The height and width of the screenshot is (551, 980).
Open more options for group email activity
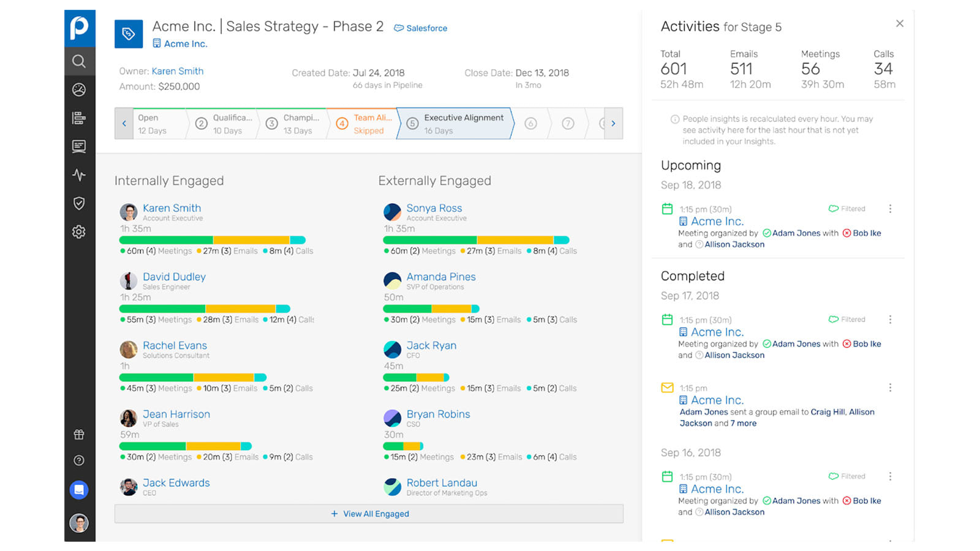(890, 388)
